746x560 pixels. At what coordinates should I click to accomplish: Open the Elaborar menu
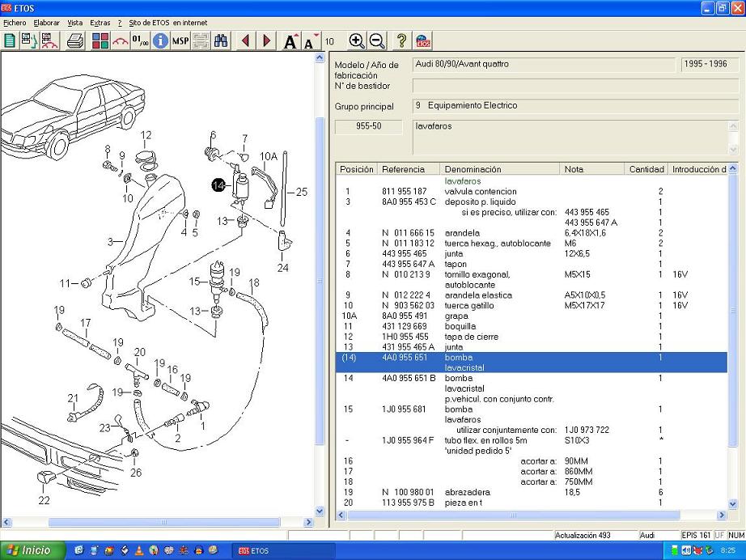point(47,23)
